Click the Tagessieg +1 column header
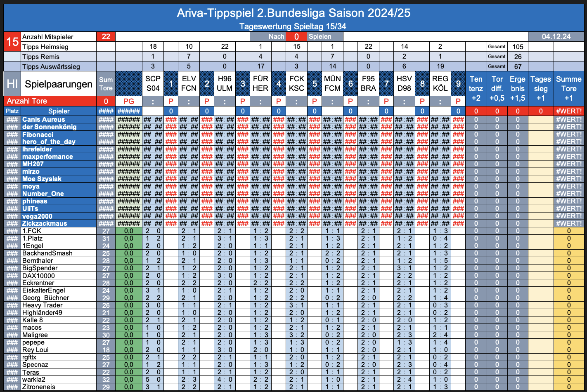This screenshot has height=392, width=587. [541, 88]
